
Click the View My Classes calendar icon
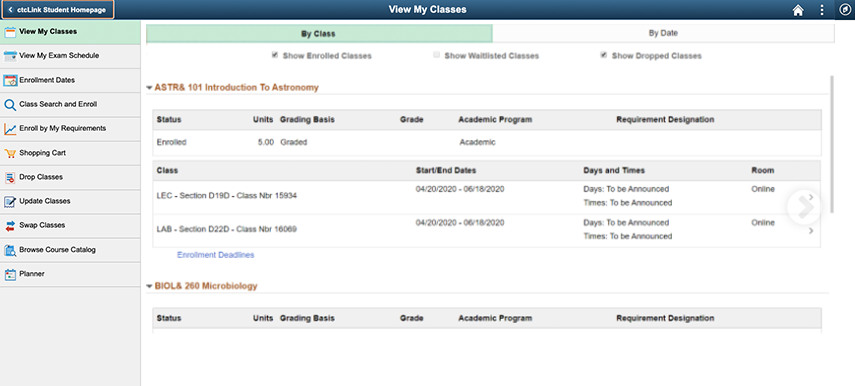(x=10, y=32)
